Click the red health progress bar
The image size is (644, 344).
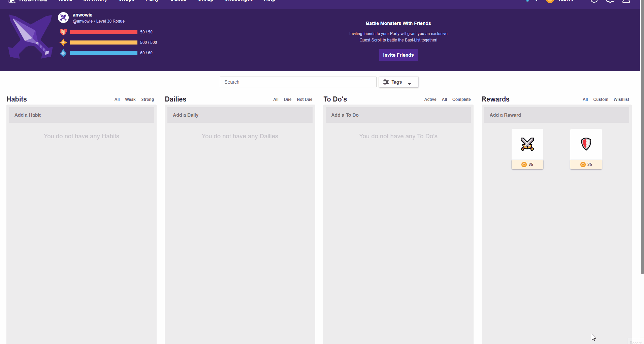[103, 32]
